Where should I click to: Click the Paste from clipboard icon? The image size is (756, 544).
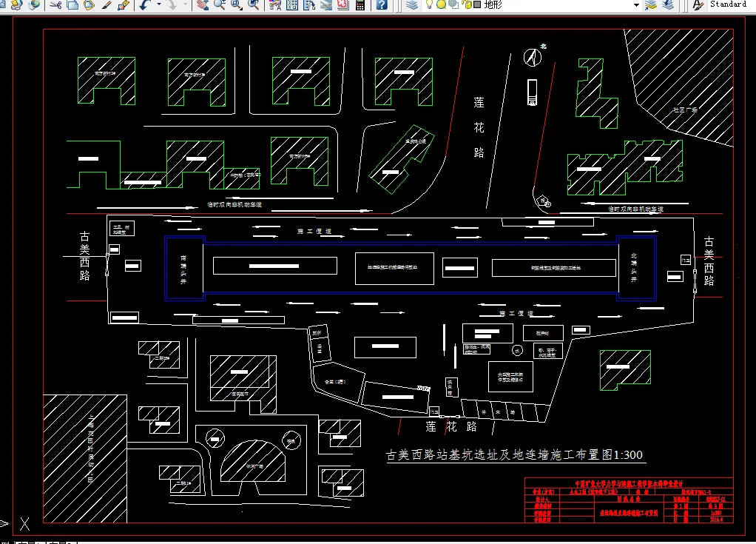(90, 5)
